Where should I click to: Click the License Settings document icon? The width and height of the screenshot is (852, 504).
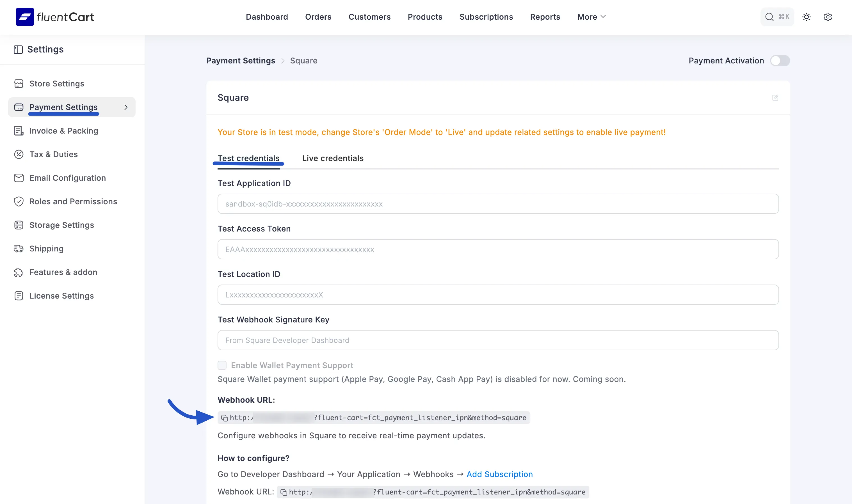pos(19,296)
